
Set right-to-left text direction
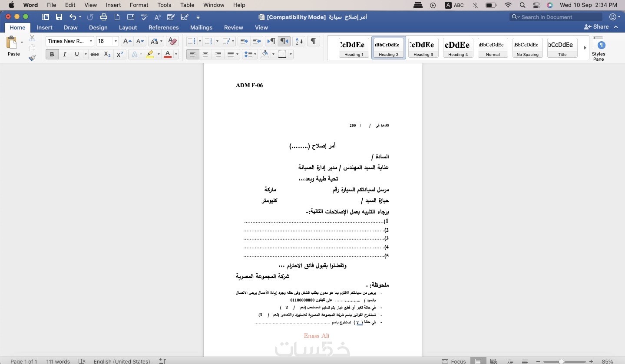(284, 41)
